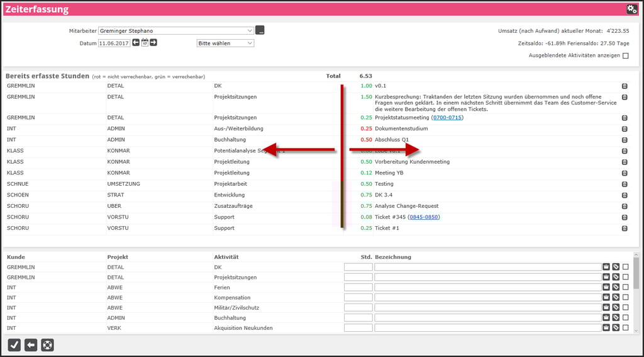644x357 pixels.
Task: Click the previous day arrow next to Datum
Action: 136,43
